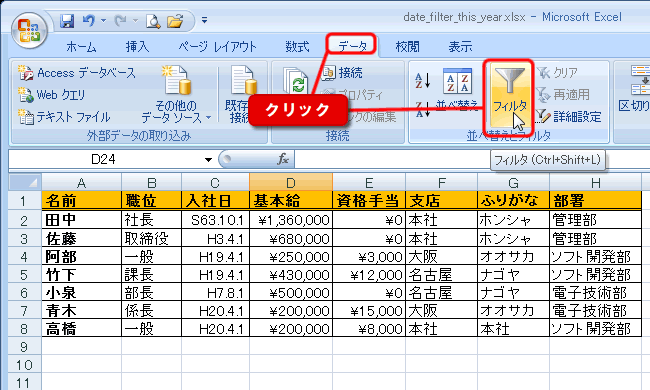The image size is (650, 390).
Task: Open 詳細設定 advanced filter
Action: click(x=569, y=117)
